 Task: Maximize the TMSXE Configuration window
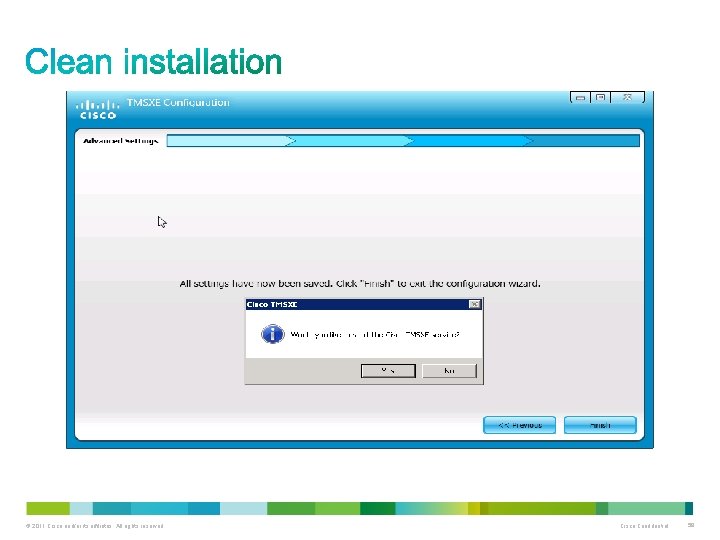600,97
